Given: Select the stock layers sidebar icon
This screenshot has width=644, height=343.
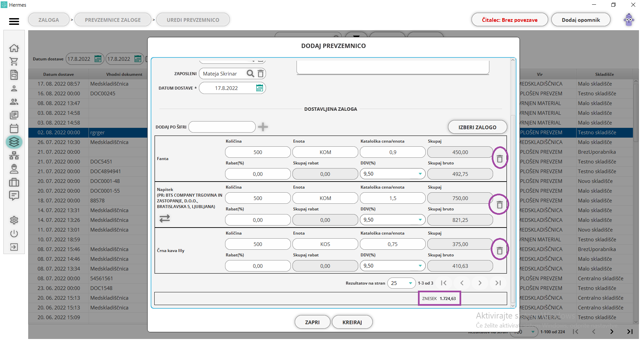Looking at the screenshot, I should (14, 142).
